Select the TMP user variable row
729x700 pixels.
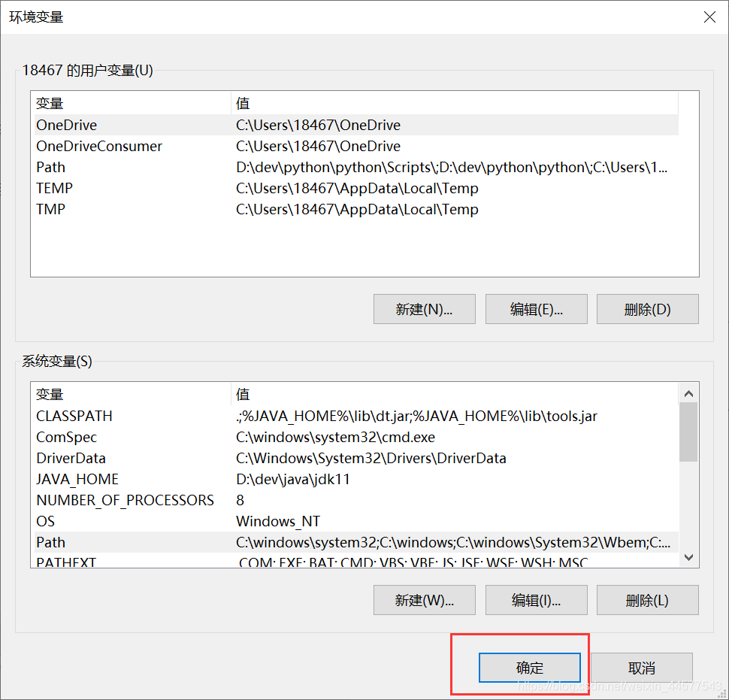356,209
